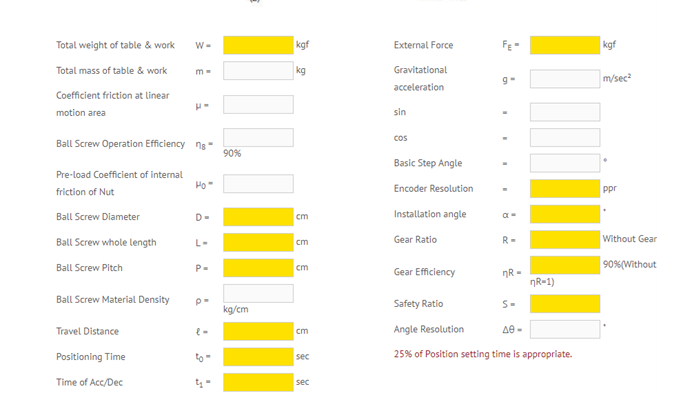Select the Encoder Resolution ppr field
Image resolution: width=682 pixels, height=398 pixels.
565,189
